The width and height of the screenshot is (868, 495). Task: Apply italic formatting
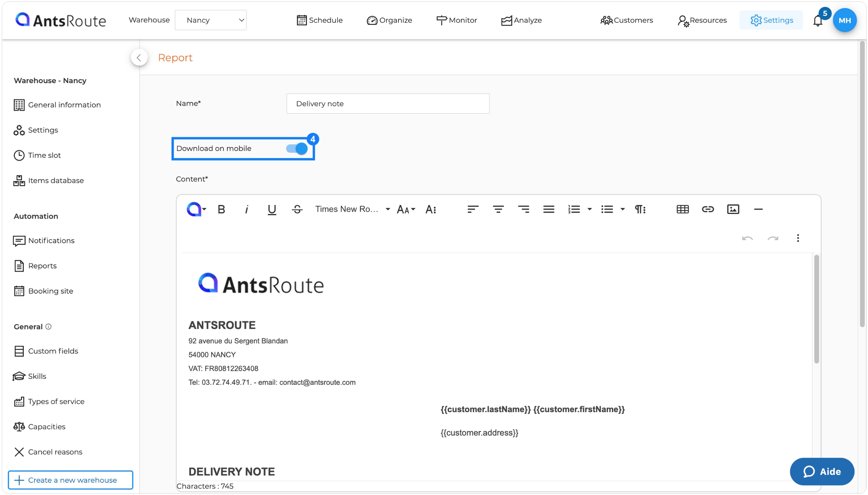click(246, 209)
